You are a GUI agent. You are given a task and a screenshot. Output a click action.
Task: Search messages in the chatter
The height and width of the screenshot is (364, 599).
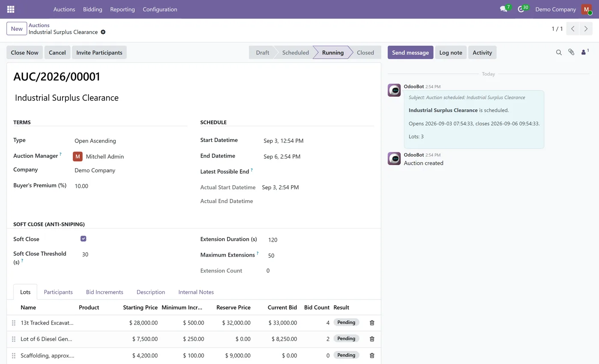pos(559,52)
